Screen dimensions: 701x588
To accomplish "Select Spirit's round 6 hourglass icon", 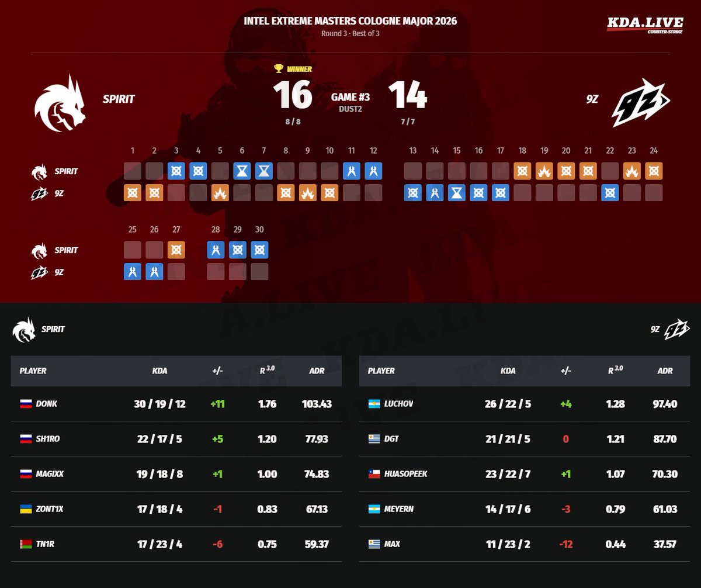I will (x=242, y=171).
